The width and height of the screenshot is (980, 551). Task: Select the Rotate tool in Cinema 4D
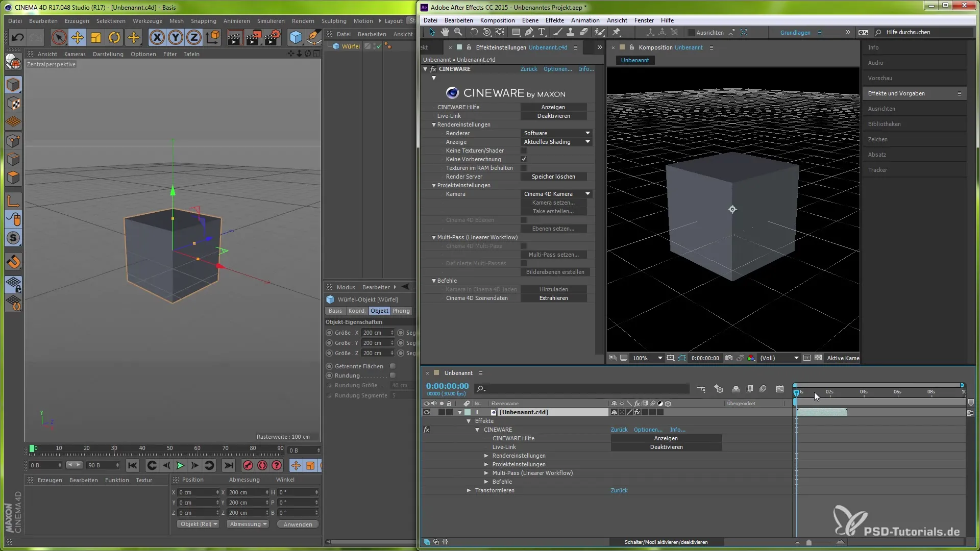(x=114, y=37)
